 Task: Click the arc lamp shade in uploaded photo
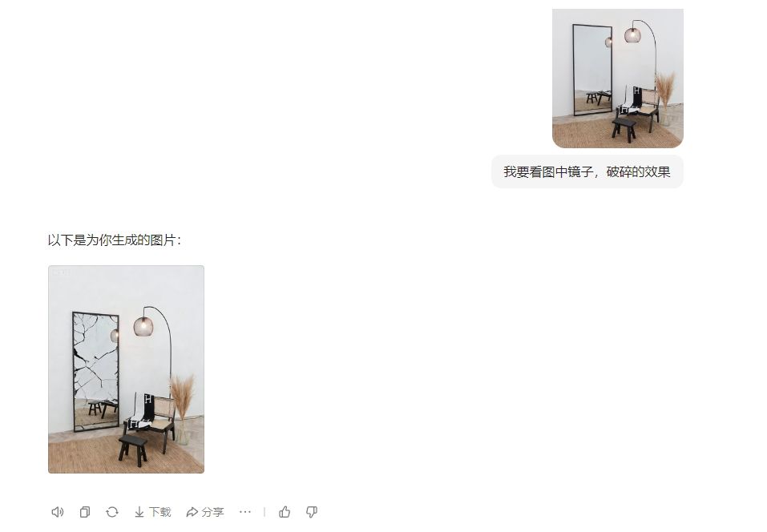[x=632, y=34]
